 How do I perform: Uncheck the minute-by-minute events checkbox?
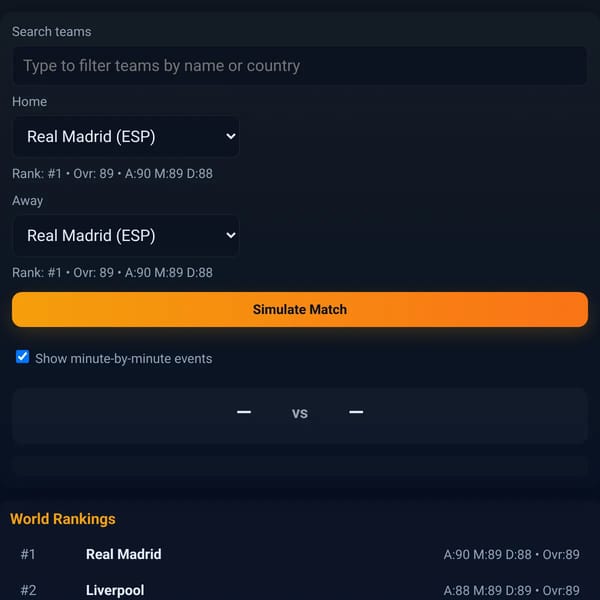point(23,357)
